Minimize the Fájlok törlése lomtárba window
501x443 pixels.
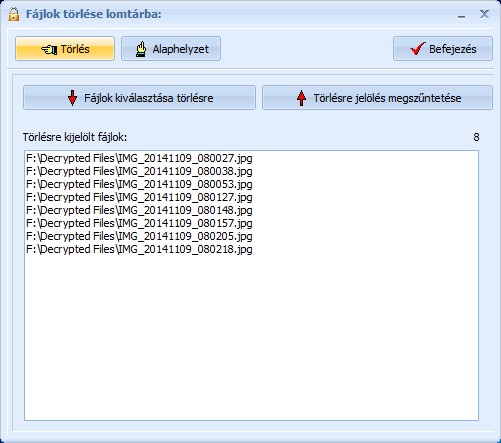click(461, 15)
